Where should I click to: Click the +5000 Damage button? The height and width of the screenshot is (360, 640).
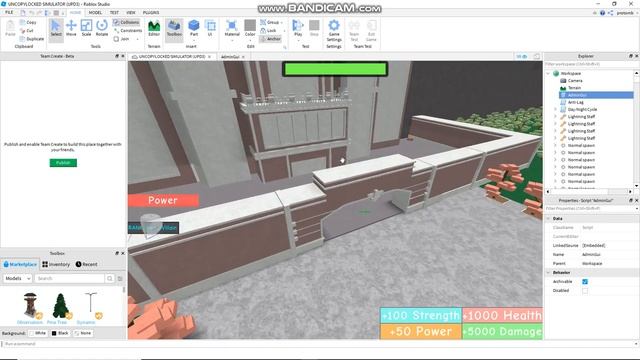(x=502, y=331)
